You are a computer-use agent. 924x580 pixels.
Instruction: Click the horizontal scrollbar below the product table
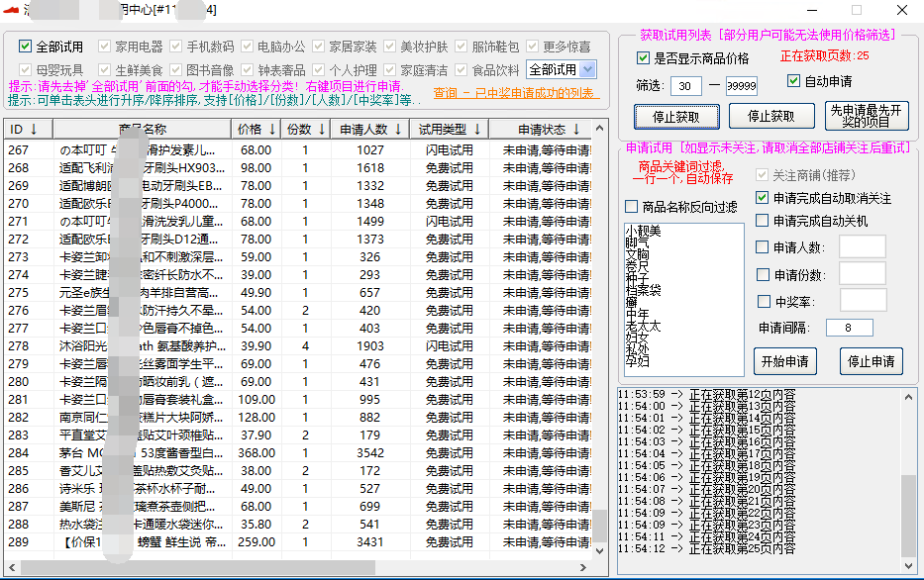(x=198, y=564)
